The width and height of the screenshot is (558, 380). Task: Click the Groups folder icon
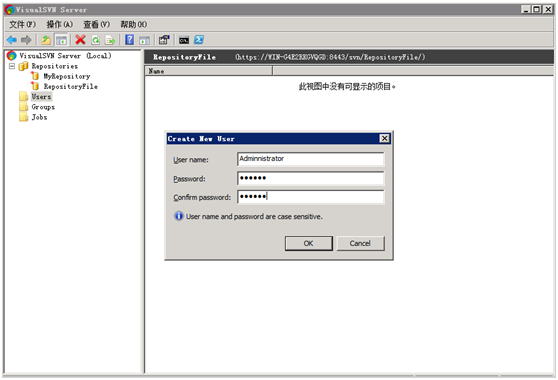tap(24, 107)
